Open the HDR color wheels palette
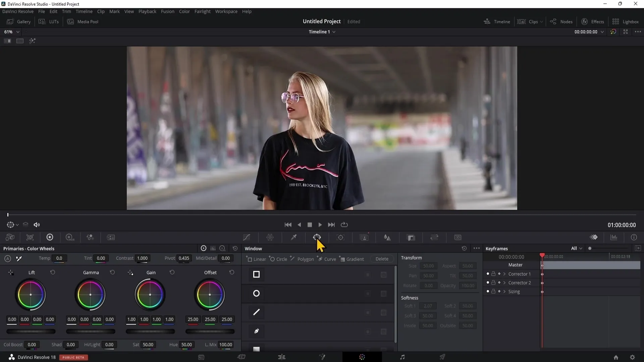 pyautogui.click(x=70, y=237)
